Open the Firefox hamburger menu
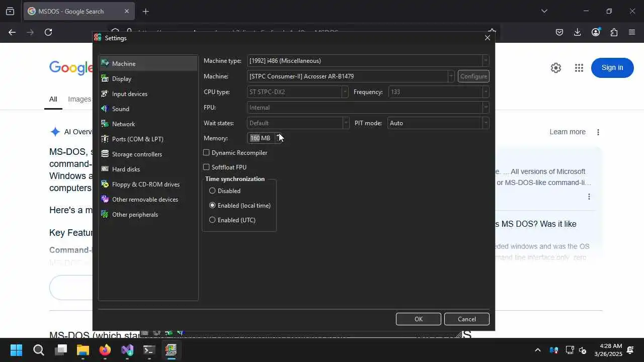The width and height of the screenshot is (644, 362). tap(632, 32)
